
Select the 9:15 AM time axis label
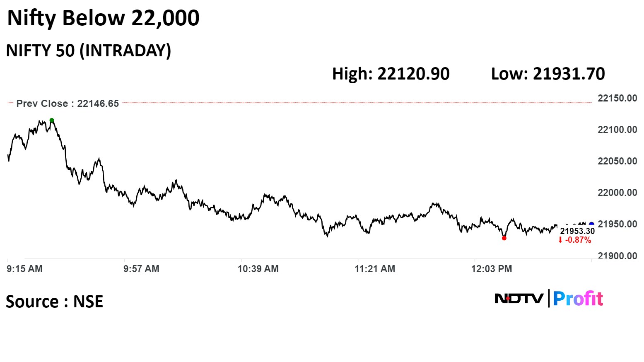(25, 269)
